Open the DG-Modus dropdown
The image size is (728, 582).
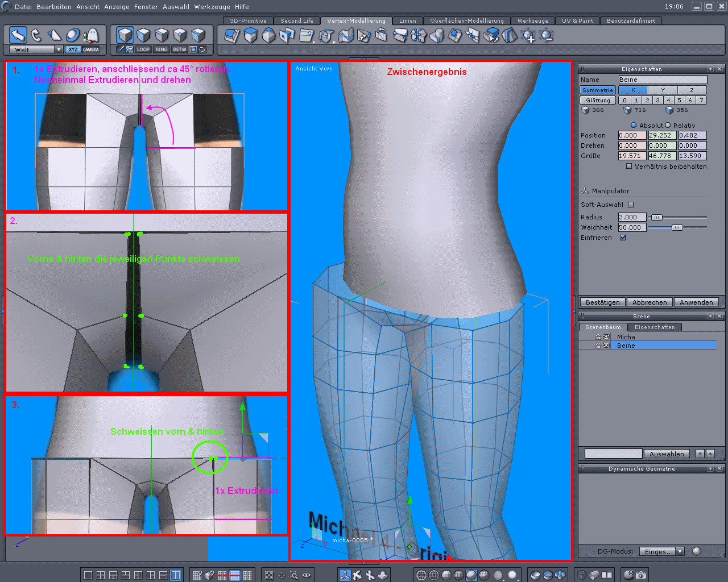click(x=680, y=551)
